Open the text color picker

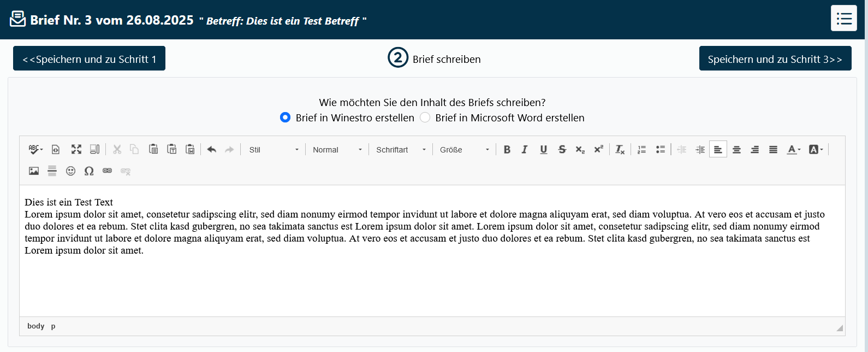coord(794,150)
